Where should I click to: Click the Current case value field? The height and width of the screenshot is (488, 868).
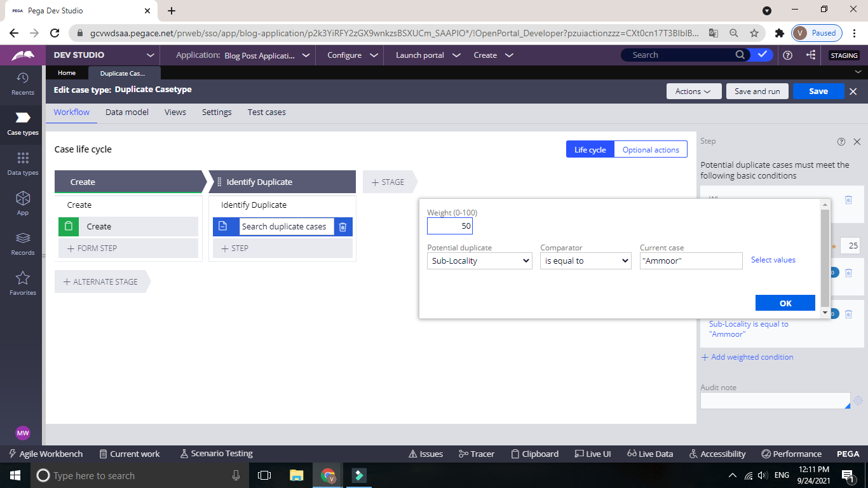[x=691, y=261]
